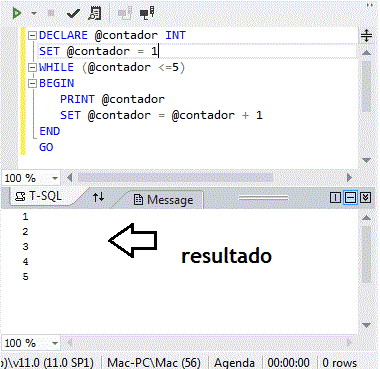The height and width of the screenshot is (369, 380).
Task: Collapse the results pane with chevron button
Action: 365,198
